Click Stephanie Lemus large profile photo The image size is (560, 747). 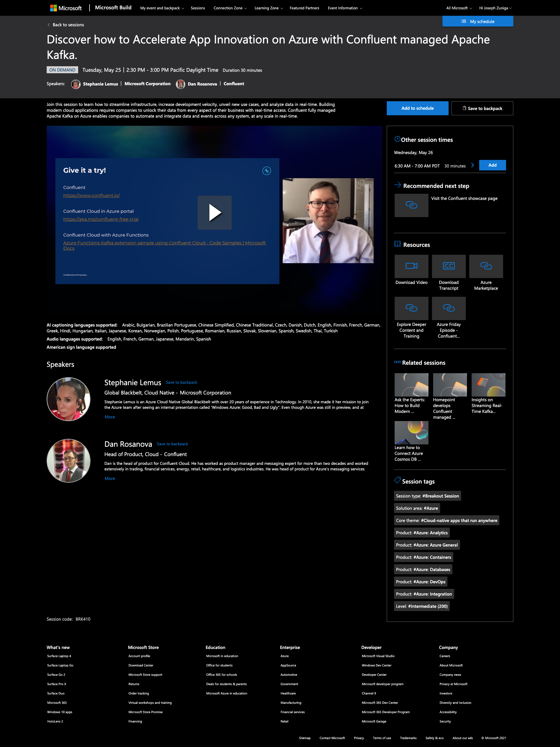[69, 399]
